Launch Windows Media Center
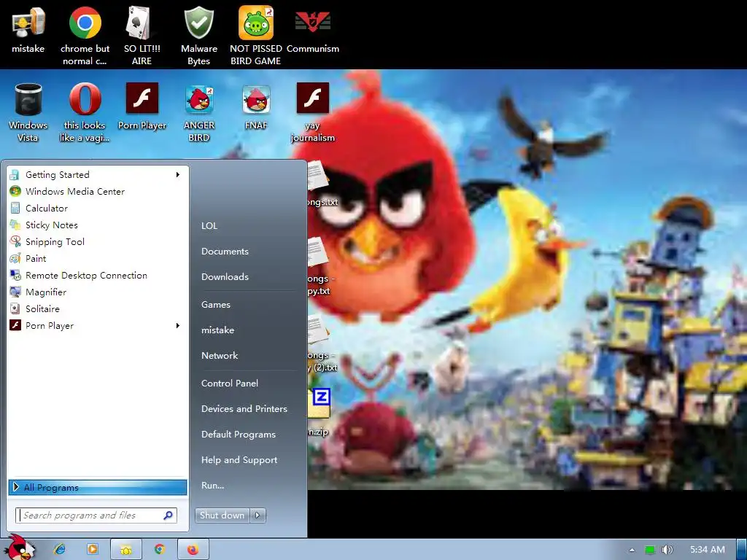Viewport: 747px width, 560px height. (98, 192)
